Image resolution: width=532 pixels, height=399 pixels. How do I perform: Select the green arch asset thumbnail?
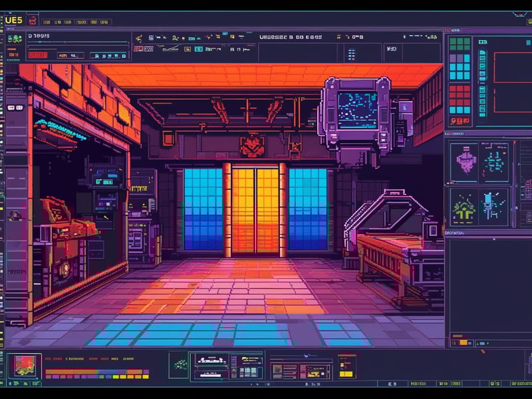[464, 207]
